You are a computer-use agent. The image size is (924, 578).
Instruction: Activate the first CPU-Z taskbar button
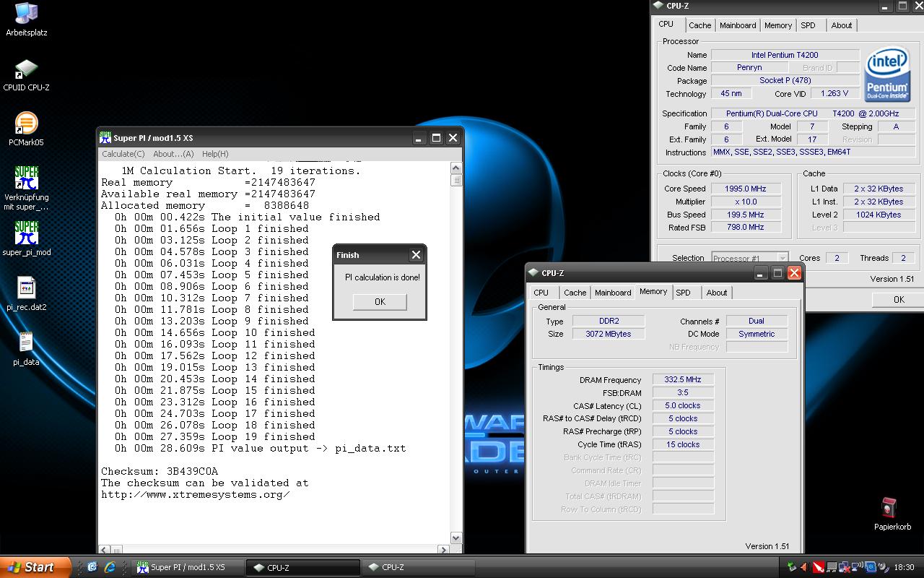pos(302,567)
